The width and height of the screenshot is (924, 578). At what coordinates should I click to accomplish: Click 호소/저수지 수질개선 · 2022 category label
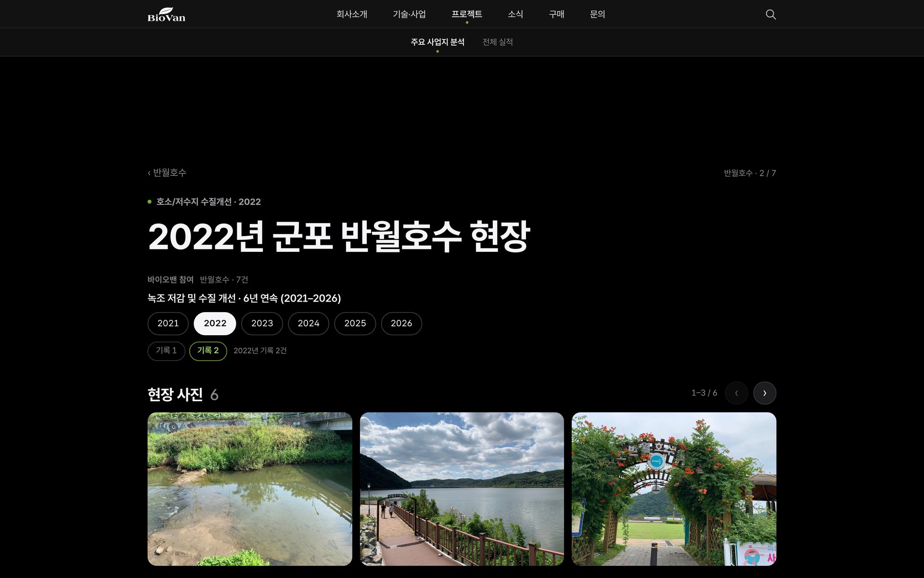(208, 202)
